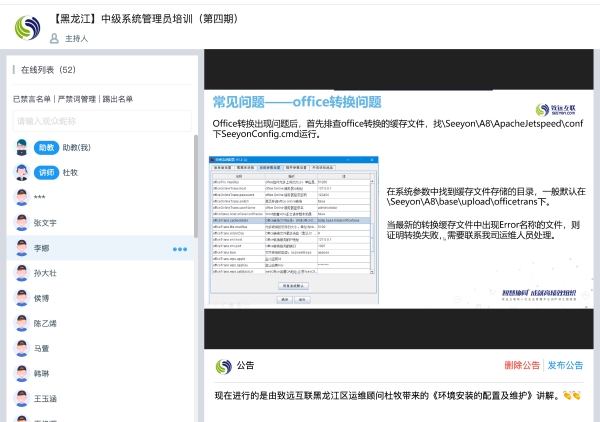Click the avatar next to 侯博
The width and height of the screenshot is (600, 422).
coord(22,298)
